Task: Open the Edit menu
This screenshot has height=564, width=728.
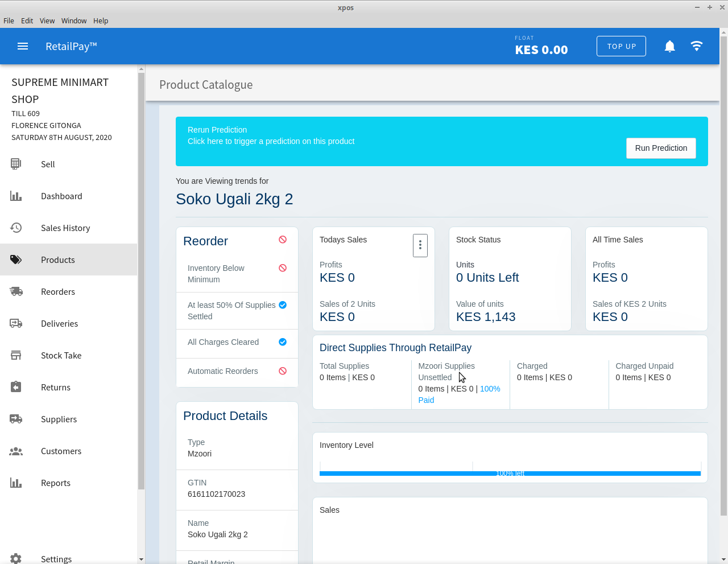Action: tap(27, 20)
